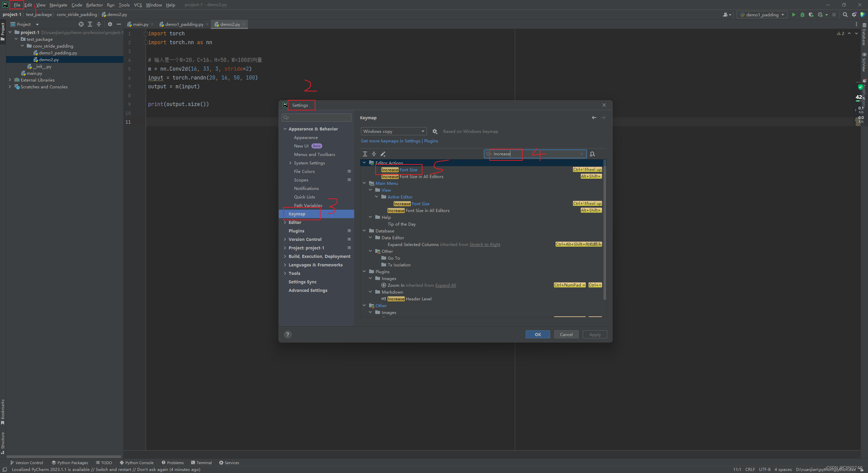Click the Plugins link under keymap

click(x=431, y=141)
